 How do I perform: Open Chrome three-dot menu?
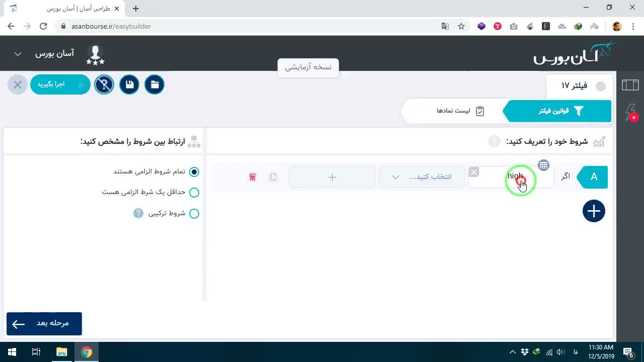click(632, 26)
